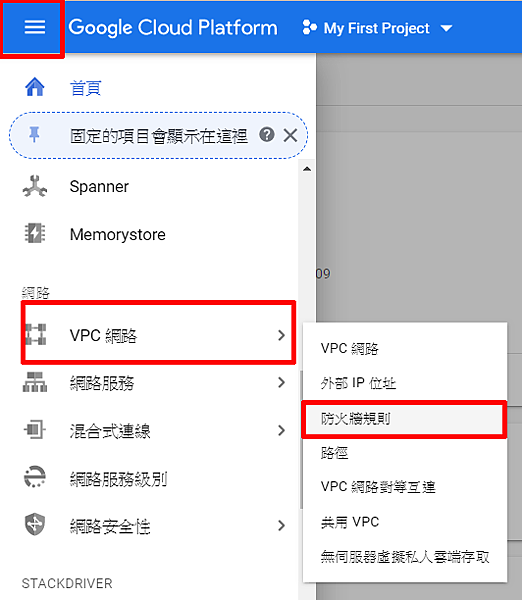Open the hamburger navigation menu
Image resolution: width=522 pixels, height=600 pixels.
35,27
